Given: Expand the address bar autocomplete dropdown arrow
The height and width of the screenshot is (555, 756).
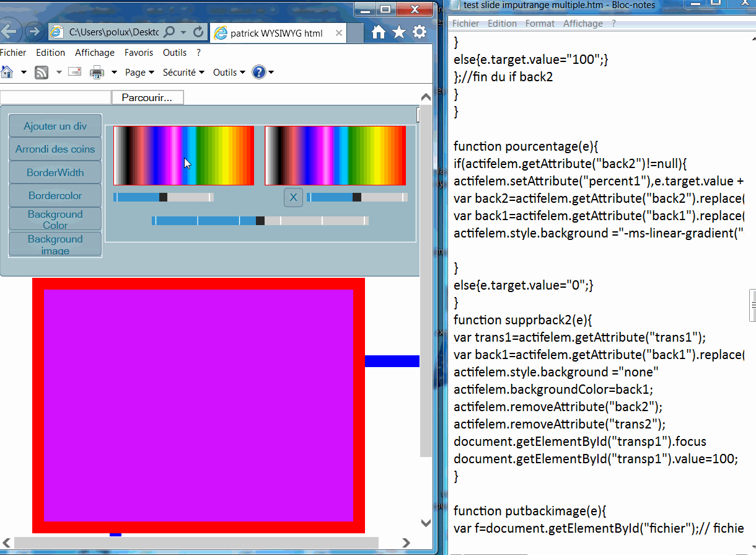Looking at the screenshot, I should click(183, 32).
